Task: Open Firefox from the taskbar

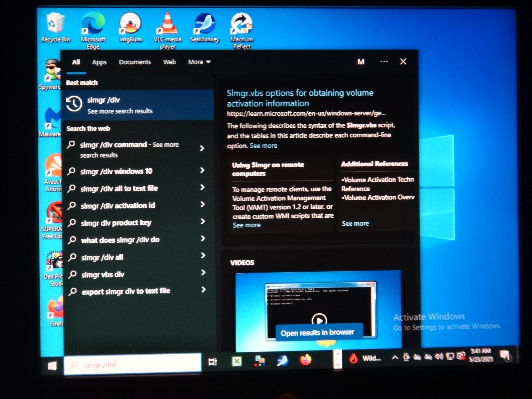Action: 306,360
